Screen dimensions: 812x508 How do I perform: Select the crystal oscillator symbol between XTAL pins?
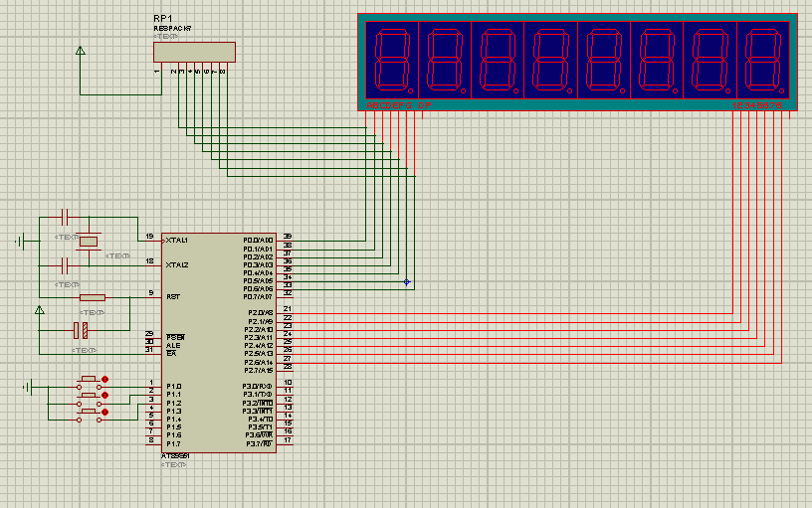pos(89,241)
